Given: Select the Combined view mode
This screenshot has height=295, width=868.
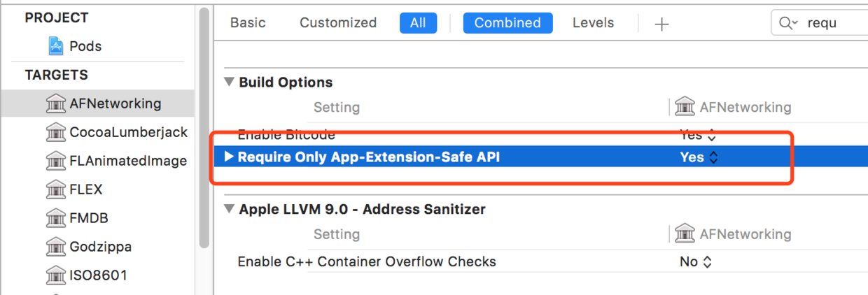Looking at the screenshot, I should (507, 23).
